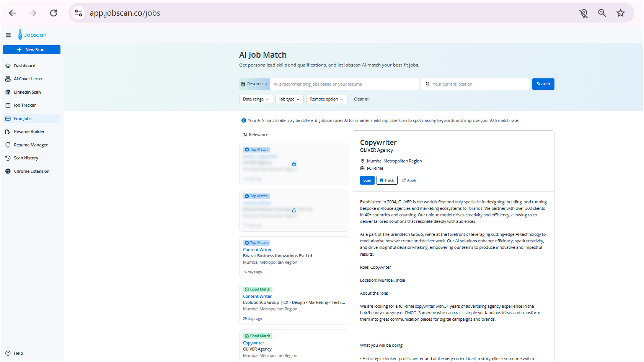644x362 pixels.
Task: Focus the job keyword search field
Action: point(344,84)
